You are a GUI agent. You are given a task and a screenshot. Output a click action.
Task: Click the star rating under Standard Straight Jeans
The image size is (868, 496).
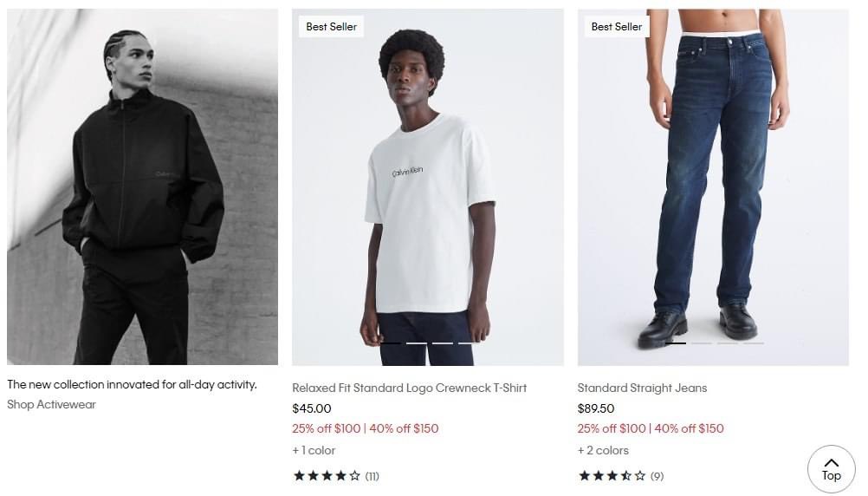coord(612,476)
